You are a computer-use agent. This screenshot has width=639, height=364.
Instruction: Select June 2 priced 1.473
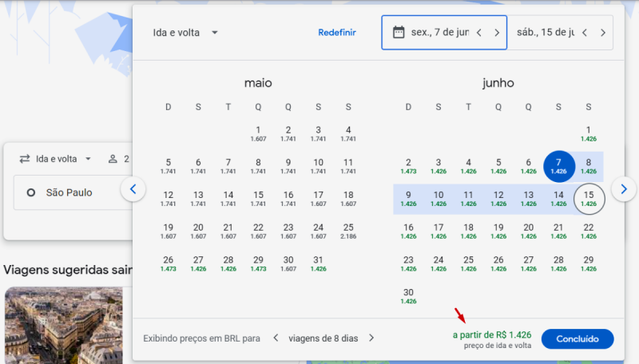(x=408, y=166)
